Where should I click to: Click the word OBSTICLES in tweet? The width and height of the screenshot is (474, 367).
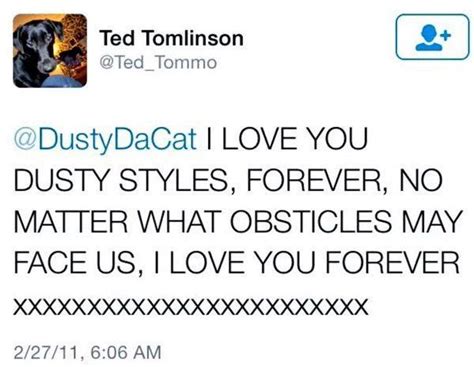(x=311, y=221)
